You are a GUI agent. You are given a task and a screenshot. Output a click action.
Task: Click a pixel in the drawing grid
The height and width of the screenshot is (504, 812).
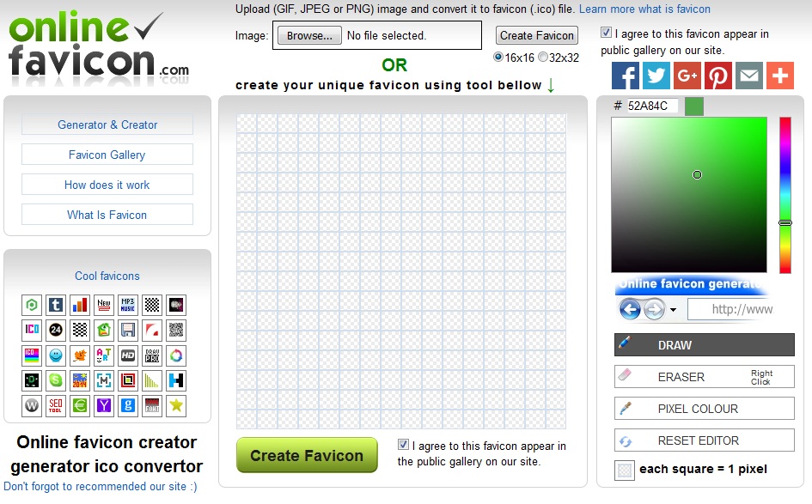(401, 271)
